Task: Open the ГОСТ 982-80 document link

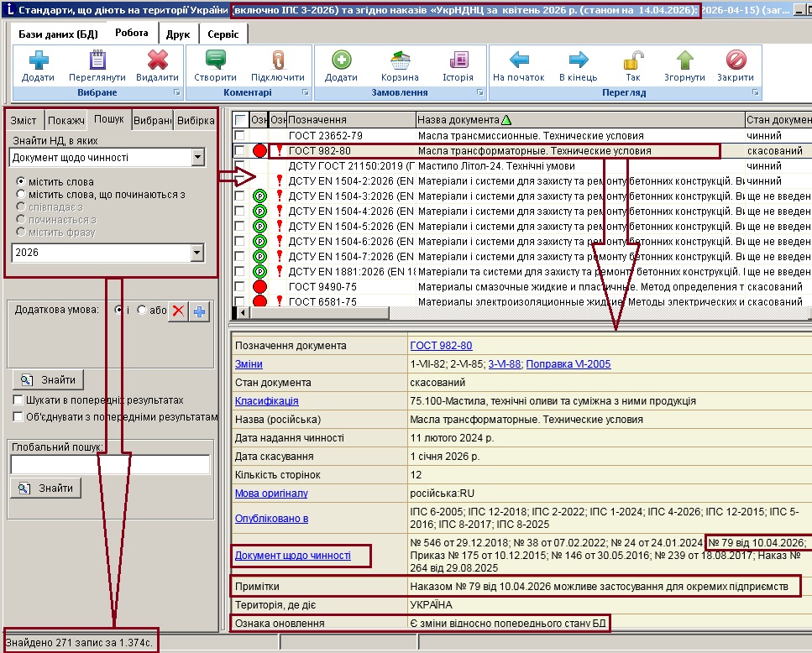Action: 441,346
